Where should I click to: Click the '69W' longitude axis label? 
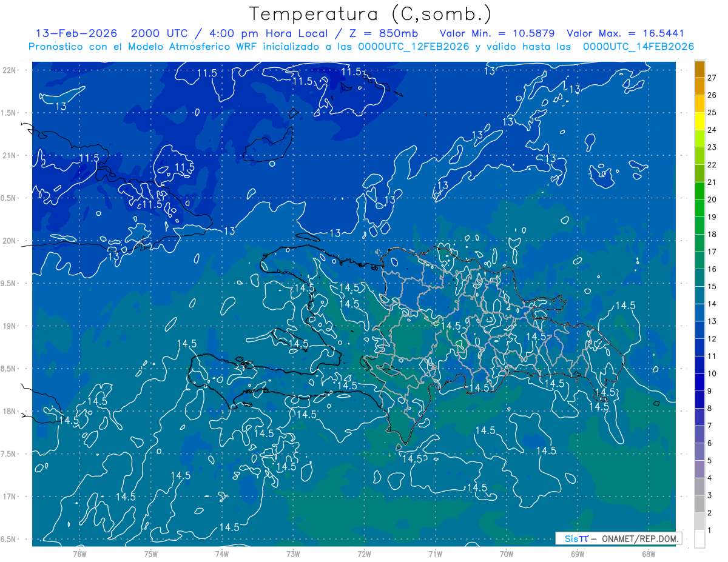(x=578, y=554)
